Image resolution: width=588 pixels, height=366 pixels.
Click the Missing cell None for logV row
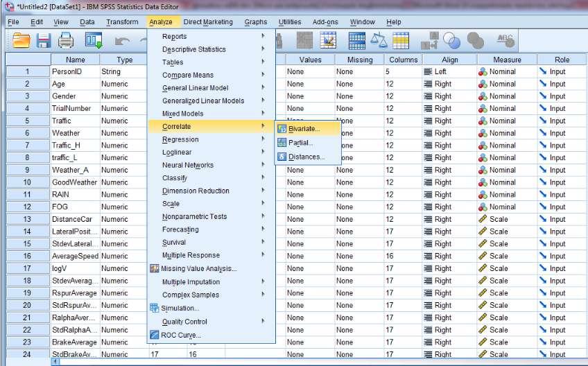click(359, 268)
